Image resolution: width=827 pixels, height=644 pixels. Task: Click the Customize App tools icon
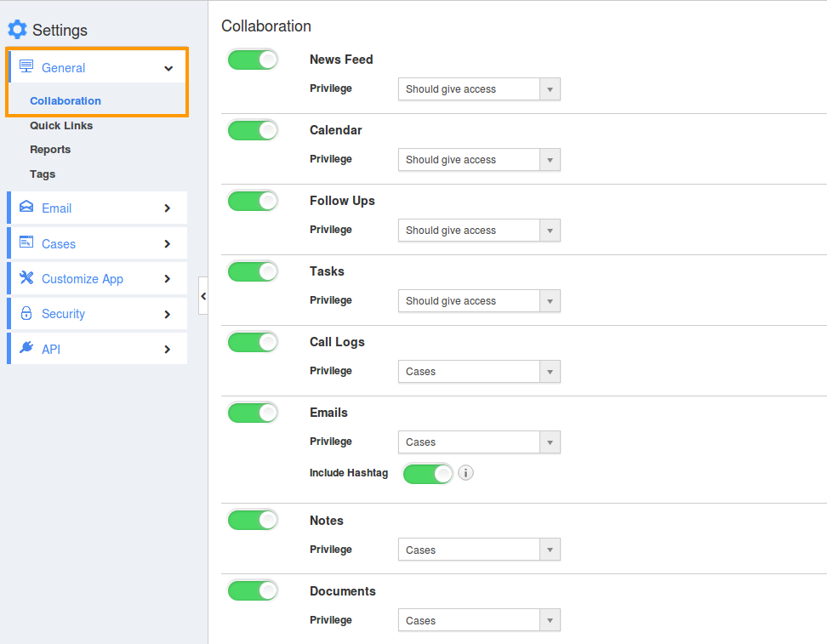[x=26, y=278]
